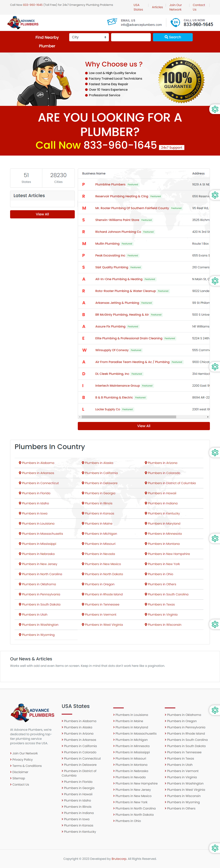The image size is (220, 868).
Task: Click the 100% guarantee gold badge
Action: tap(181, 80)
